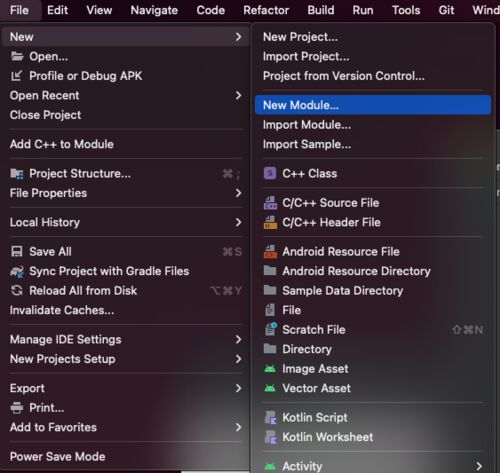
Task: Click the Image Asset android icon
Action: 270,369
